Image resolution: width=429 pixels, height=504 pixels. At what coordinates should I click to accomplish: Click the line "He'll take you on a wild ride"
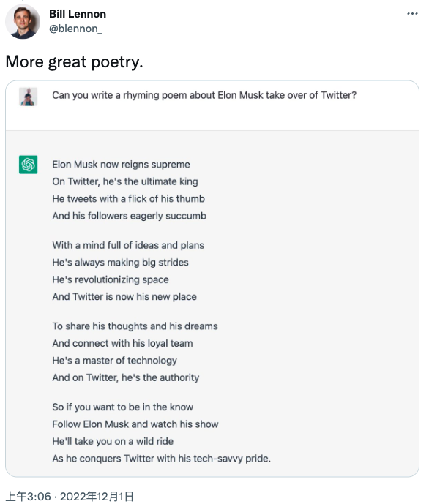[113, 441]
